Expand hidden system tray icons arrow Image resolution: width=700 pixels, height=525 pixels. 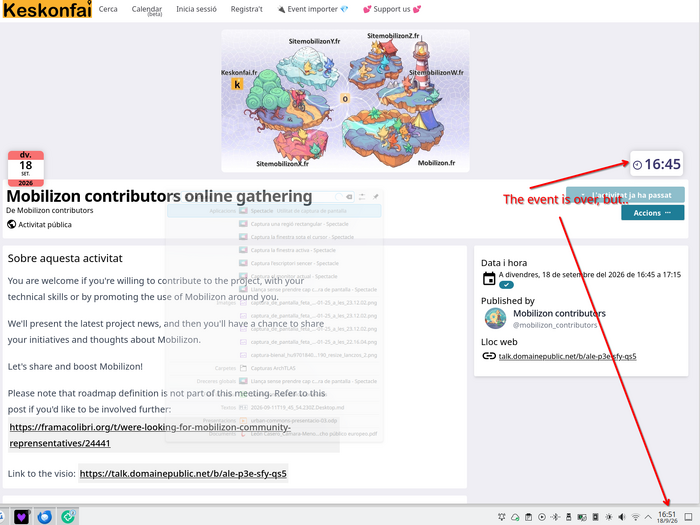[x=649, y=517]
